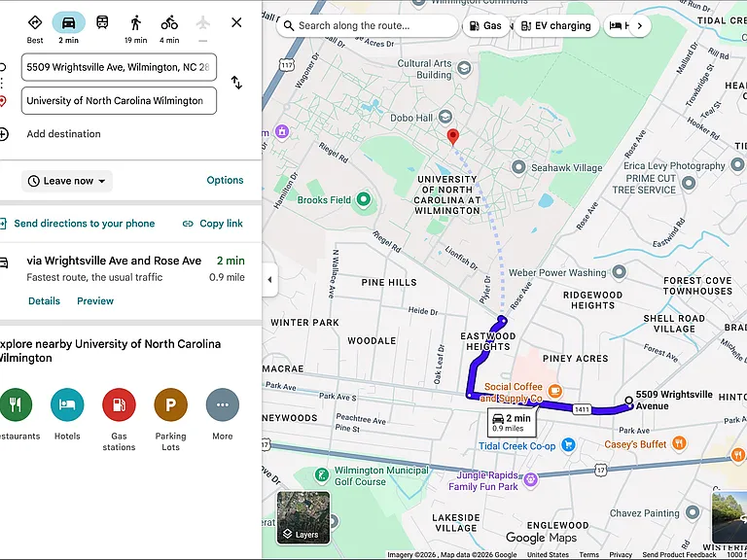
Task: Reverse starting point and destination
Action: pos(236,83)
